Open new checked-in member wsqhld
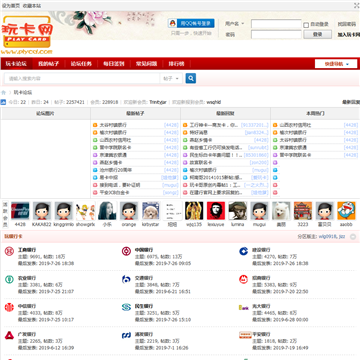The image size is (360, 360). pyautogui.click(x=214, y=102)
